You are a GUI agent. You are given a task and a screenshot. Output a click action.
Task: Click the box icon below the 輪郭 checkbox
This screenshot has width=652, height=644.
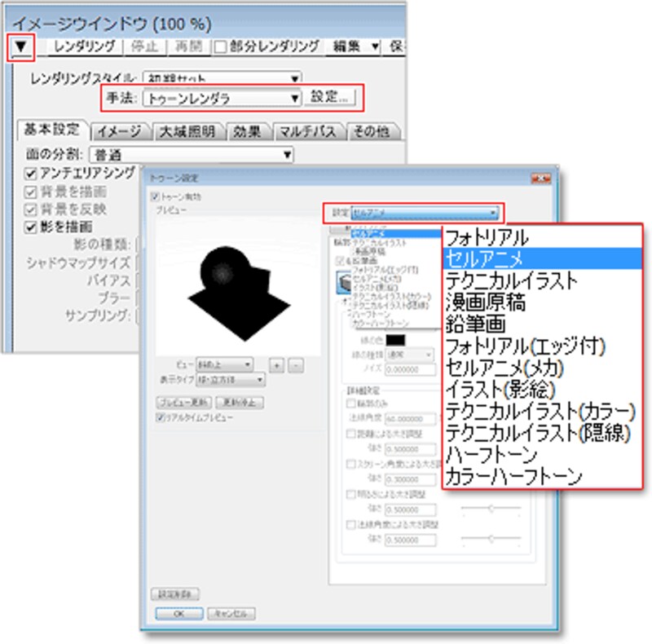(343, 283)
